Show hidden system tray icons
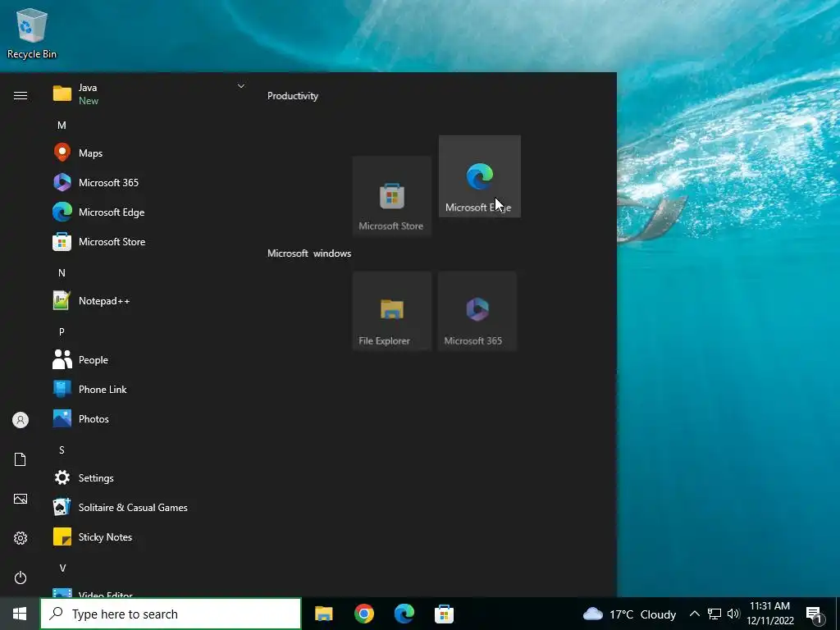This screenshot has height=630, width=840. pyautogui.click(x=694, y=614)
